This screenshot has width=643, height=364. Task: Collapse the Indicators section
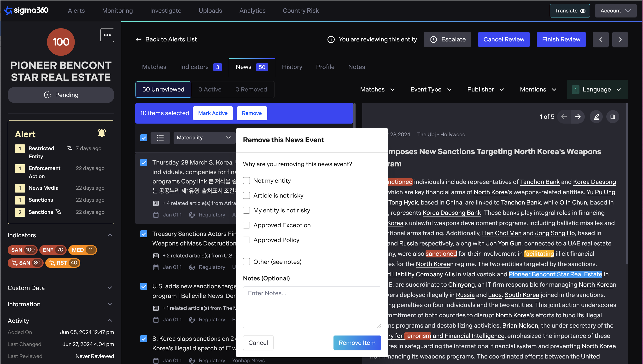(110, 235)
